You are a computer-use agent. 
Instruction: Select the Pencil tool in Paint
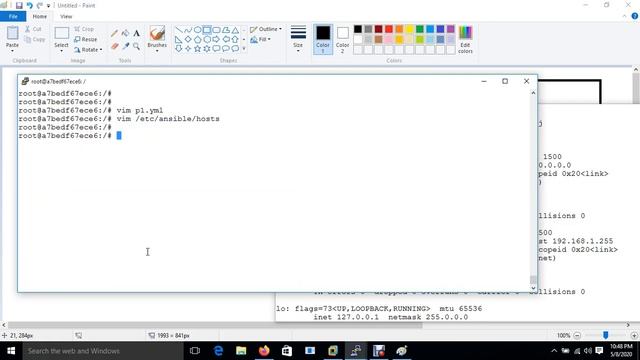(x=114, y=33)
